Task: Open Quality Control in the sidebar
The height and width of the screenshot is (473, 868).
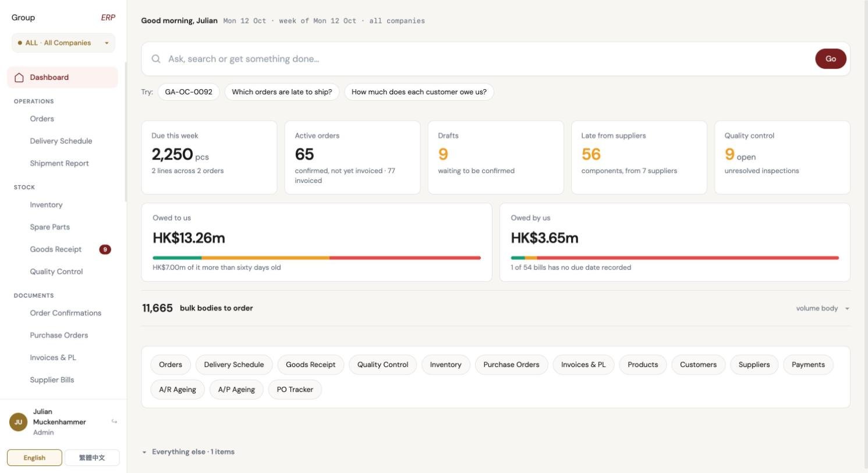Action: [56, 271]
